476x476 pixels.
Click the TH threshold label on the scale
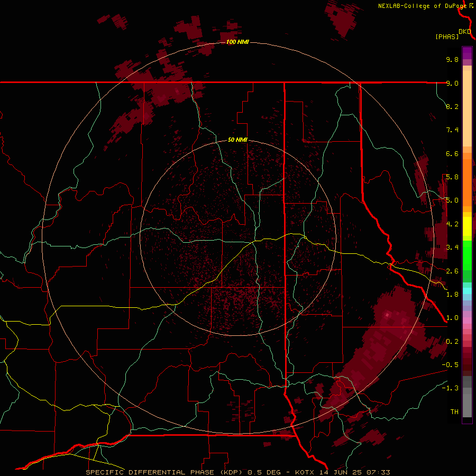click(454, 412)
